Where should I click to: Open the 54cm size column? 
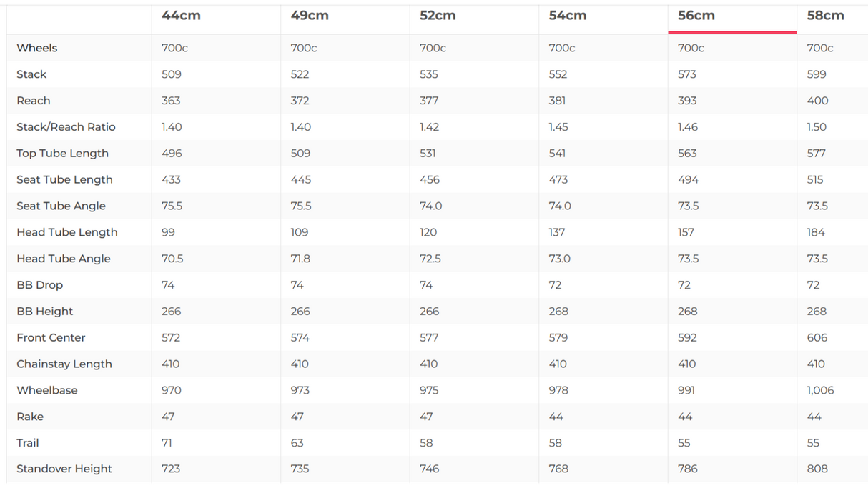pyautogui.click(x=568, y=16)
